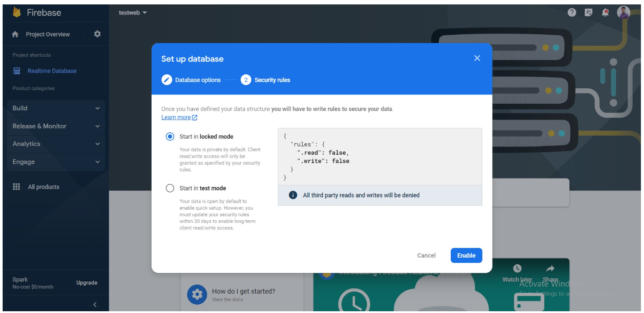Click the Realtime Database icon
The image size is (644, 313).
coord(17,71)
